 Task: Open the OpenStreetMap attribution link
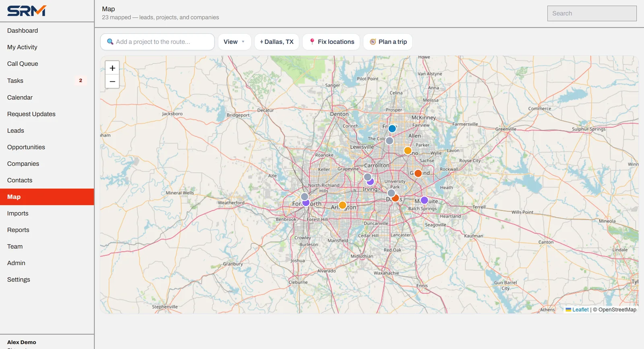(617, 310)
